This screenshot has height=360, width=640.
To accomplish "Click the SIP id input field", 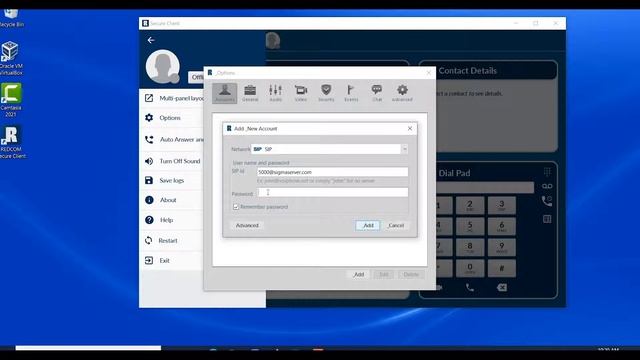I will (332, 172).
